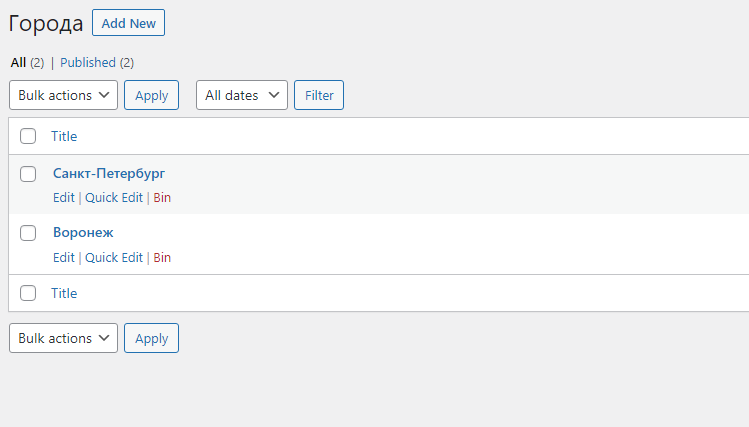Check the Санкт-Петербург row checkbox
The image size is (749, 427).
pyautogui.click(x=28, y=174)
